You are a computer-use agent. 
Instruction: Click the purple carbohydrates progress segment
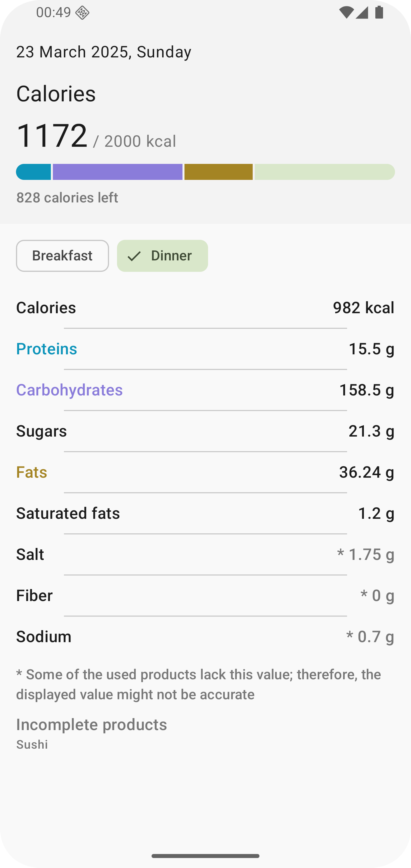coord(118,172)
